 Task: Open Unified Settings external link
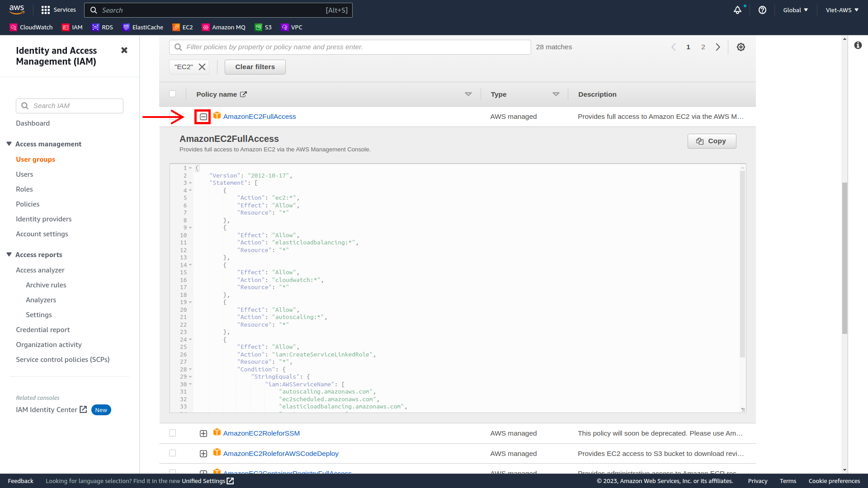(208, 481)
